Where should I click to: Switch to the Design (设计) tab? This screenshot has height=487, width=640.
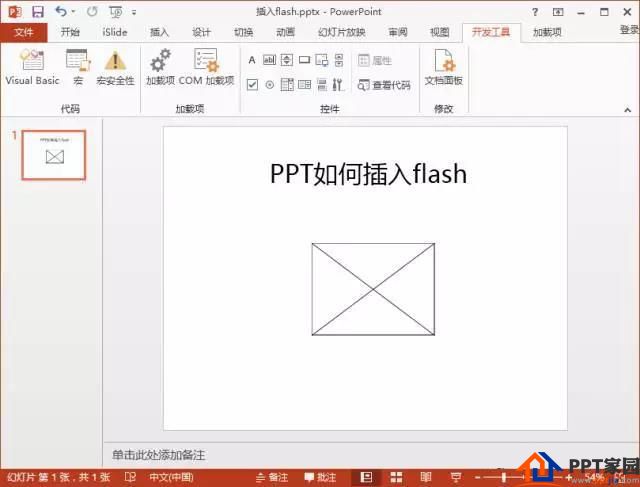201,32
